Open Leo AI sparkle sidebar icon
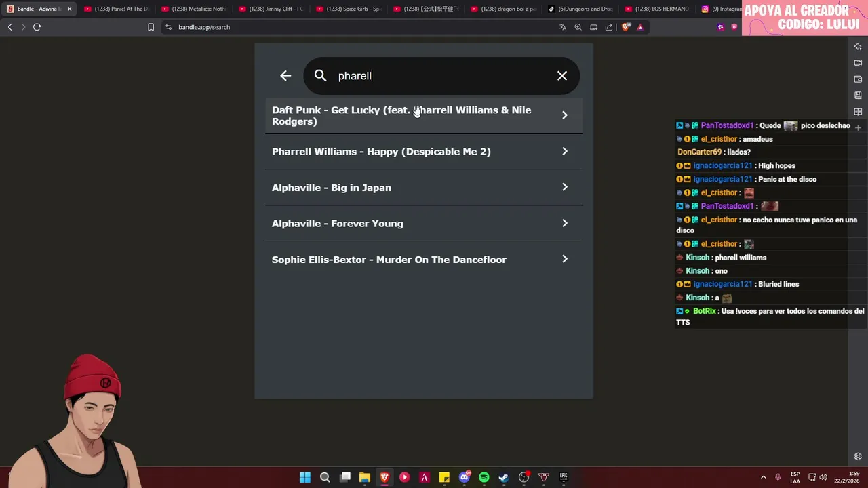This screenshot has height=488, width=868. pyautogui.click(x=858, y=47)
